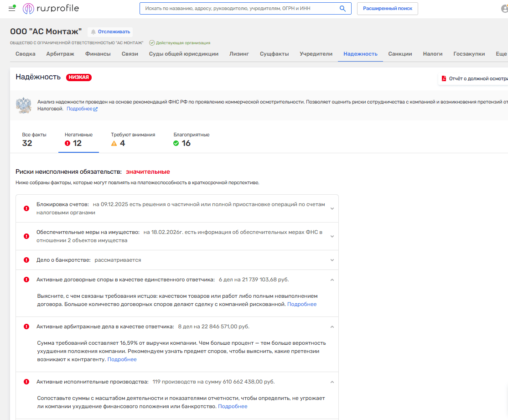
Task: Show the Благоприятные facts filter
Action: [x=191, y=140]
